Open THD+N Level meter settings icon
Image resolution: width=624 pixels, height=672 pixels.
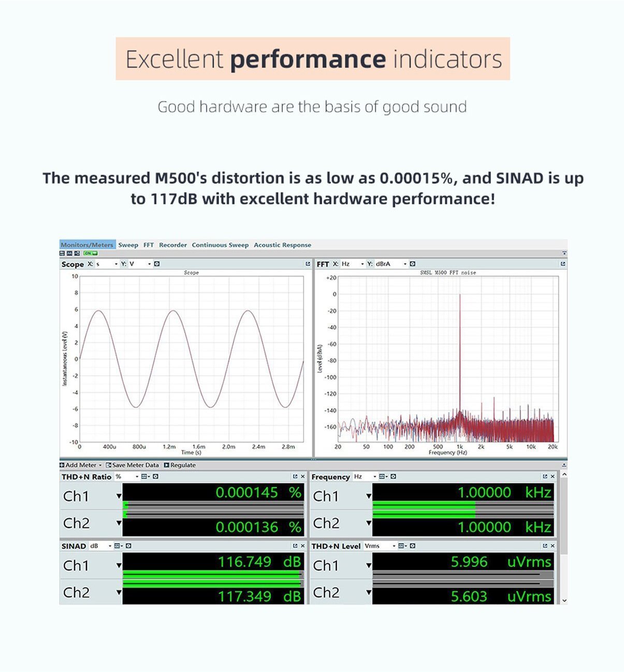(412, 546)
